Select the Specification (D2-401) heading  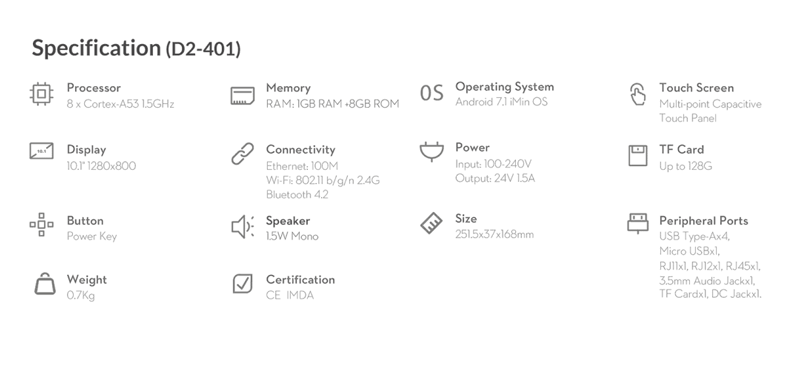coord(136,48)
